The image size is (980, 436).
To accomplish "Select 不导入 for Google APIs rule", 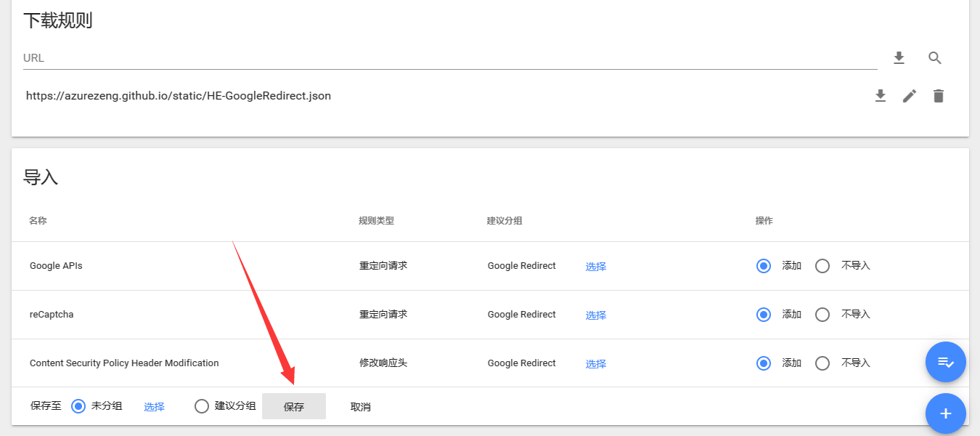I will [822, 266].
